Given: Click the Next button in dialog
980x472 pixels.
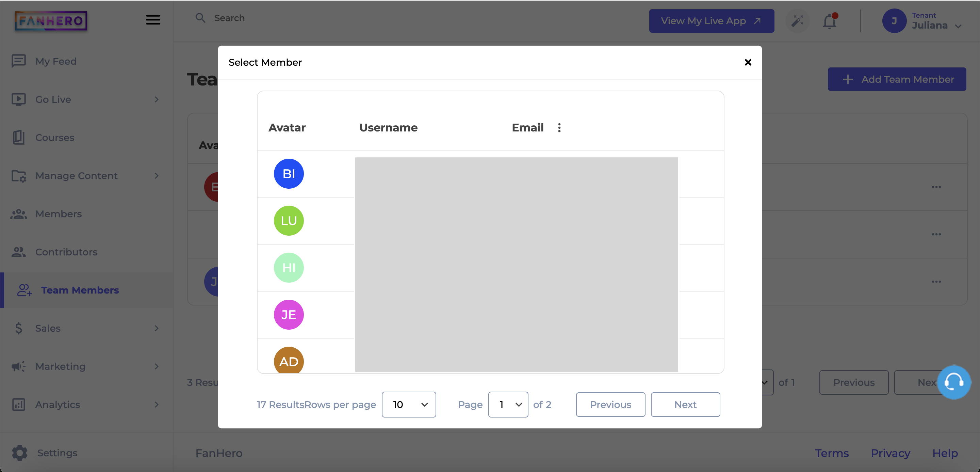Looking at the screenshot, I should pyautogui.click(x=685, y=404).
